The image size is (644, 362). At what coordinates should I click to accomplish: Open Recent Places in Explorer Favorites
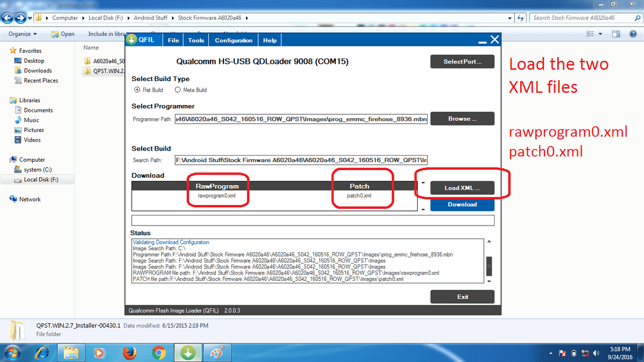[x=41, y=81]
